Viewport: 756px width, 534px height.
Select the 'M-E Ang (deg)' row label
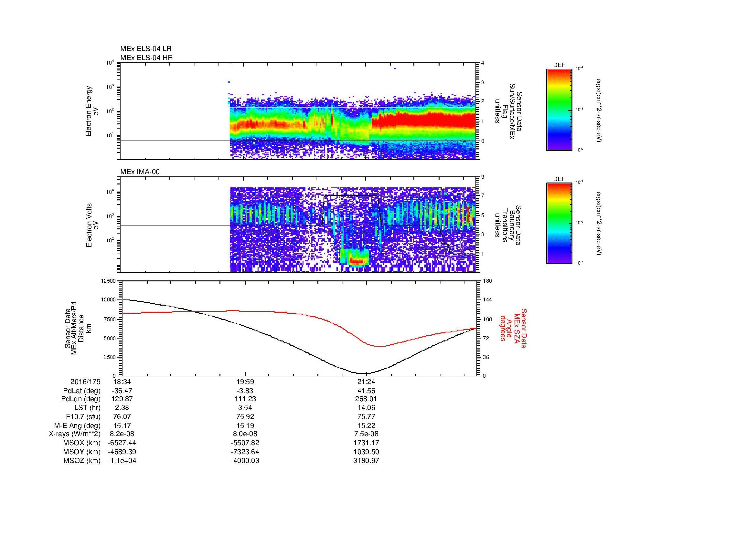(77, 426)
